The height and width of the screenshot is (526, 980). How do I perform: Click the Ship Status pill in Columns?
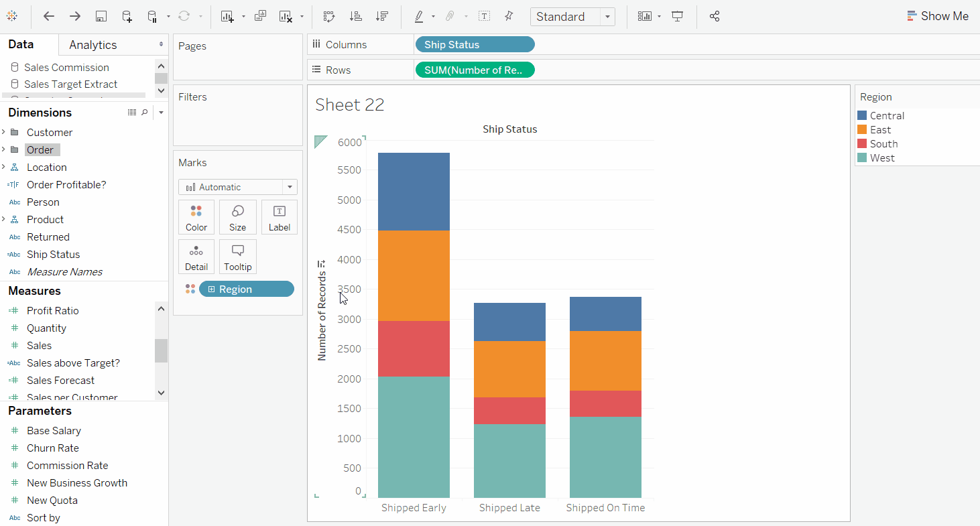(x=475, y=45)
